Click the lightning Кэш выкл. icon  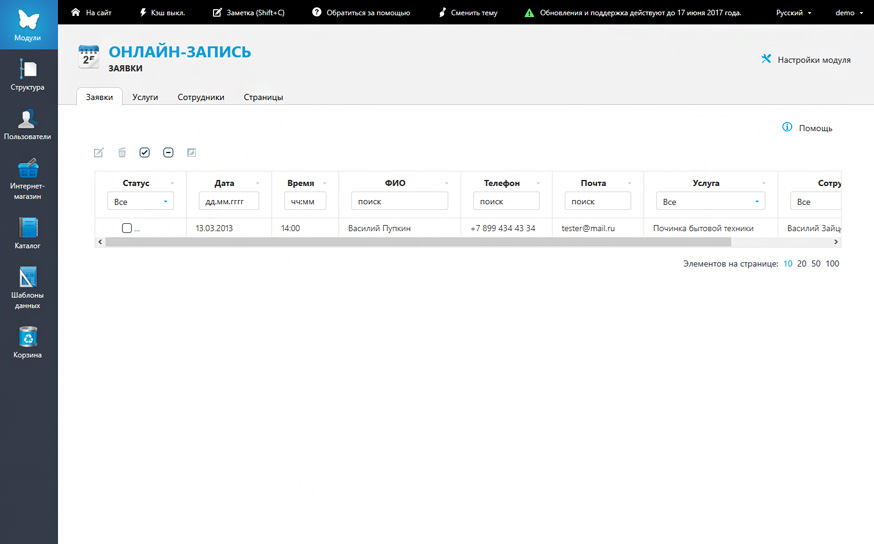pyautogui.click(x=143, y=12)
